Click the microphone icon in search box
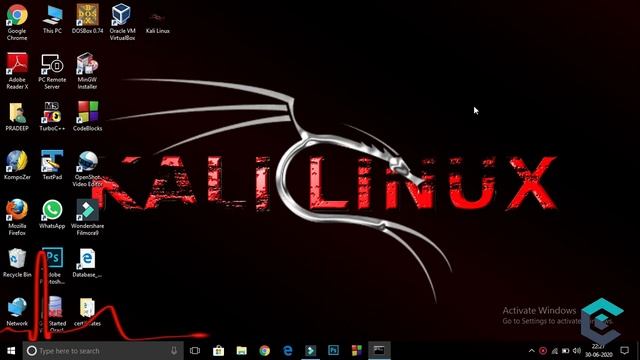The width and height of the screenshot is (640, 360). tap(174, 351)
